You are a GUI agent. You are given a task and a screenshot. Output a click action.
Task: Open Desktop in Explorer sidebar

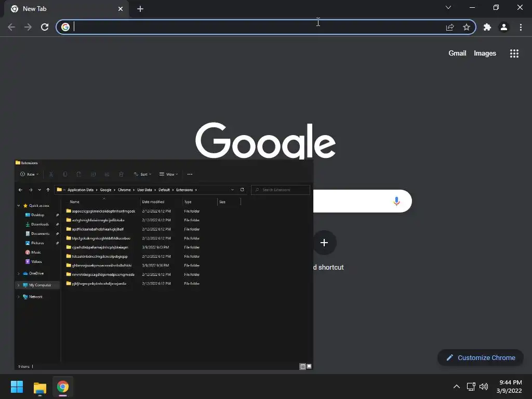[x=37, y=215]
